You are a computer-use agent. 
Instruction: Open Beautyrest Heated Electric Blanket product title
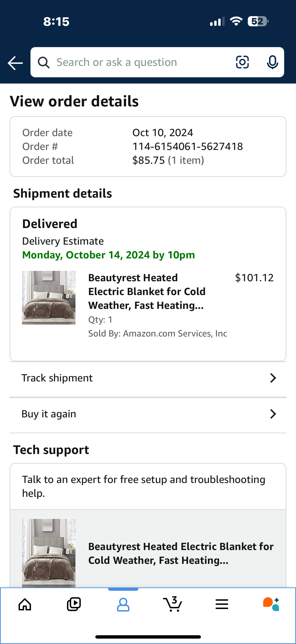pyautogui.click(x=147, y=291)
